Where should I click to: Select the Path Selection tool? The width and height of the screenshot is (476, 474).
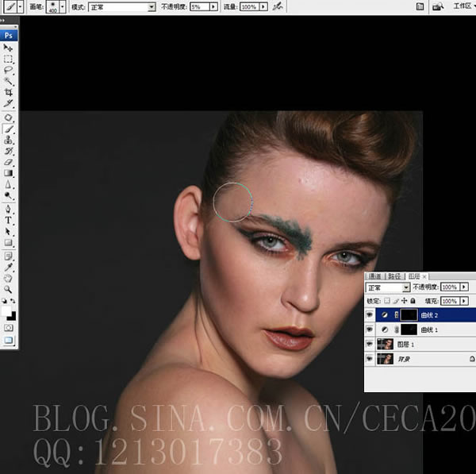tap(8, 232)
